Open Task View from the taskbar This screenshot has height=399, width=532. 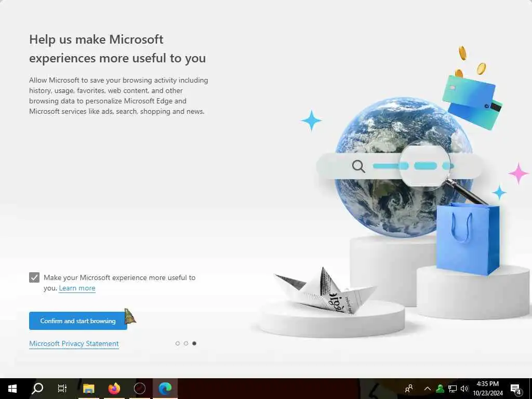[62, 389]
